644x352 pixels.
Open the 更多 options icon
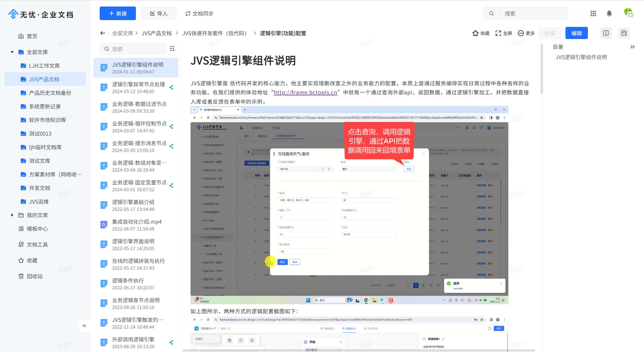521,33
